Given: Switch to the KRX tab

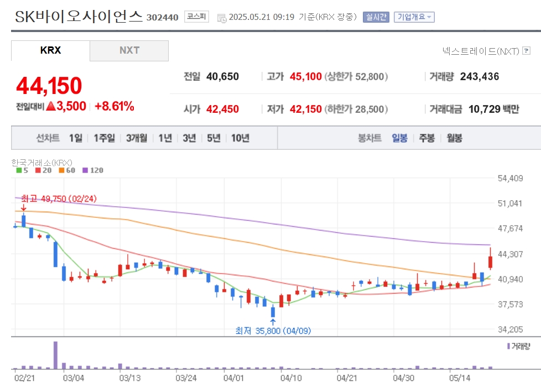Looking at the screenshot, I should click(x=50, y=50).
